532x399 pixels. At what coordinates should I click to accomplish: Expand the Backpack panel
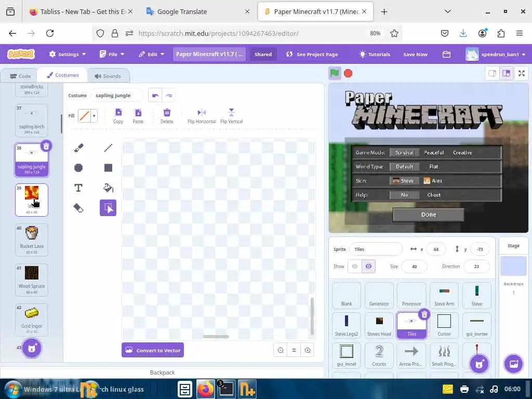162,372
